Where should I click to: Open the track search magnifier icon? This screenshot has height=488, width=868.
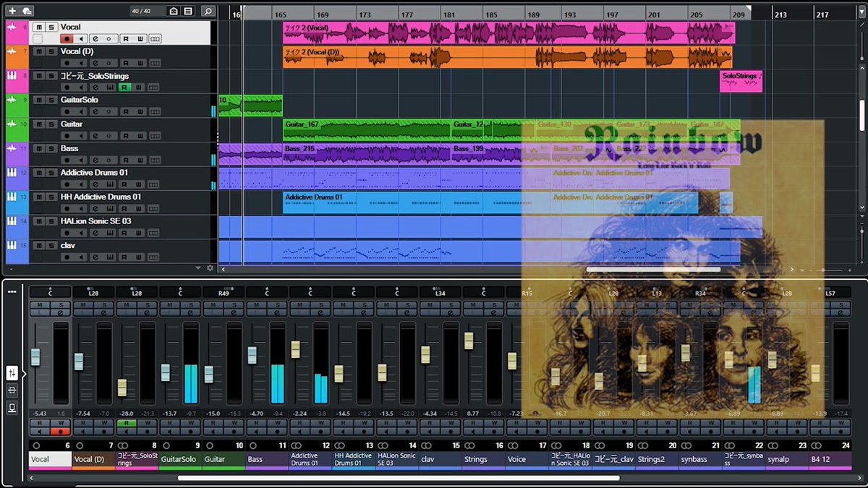[208, 11]
